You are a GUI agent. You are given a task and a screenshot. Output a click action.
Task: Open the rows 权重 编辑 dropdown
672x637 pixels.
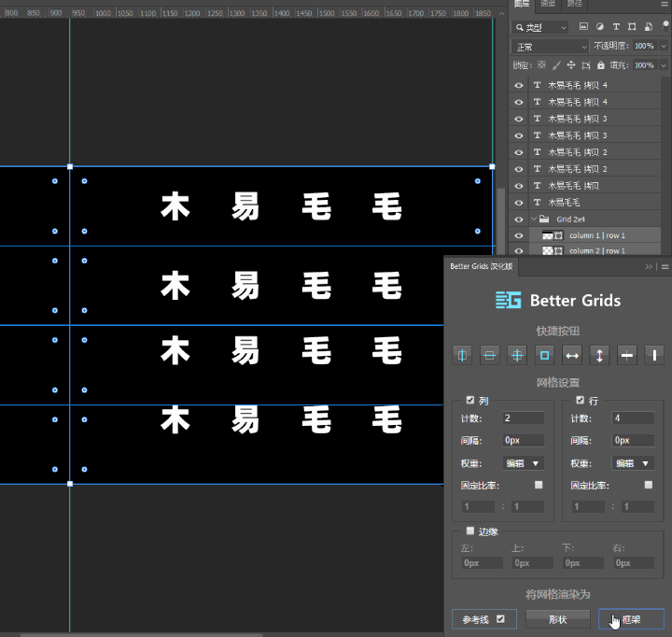(x=633, y=463)
